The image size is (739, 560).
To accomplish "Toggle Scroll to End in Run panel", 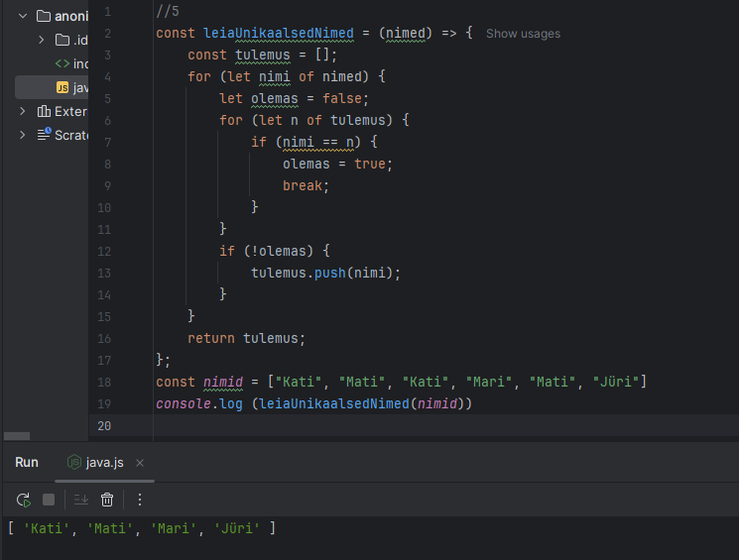I will 81,500.
